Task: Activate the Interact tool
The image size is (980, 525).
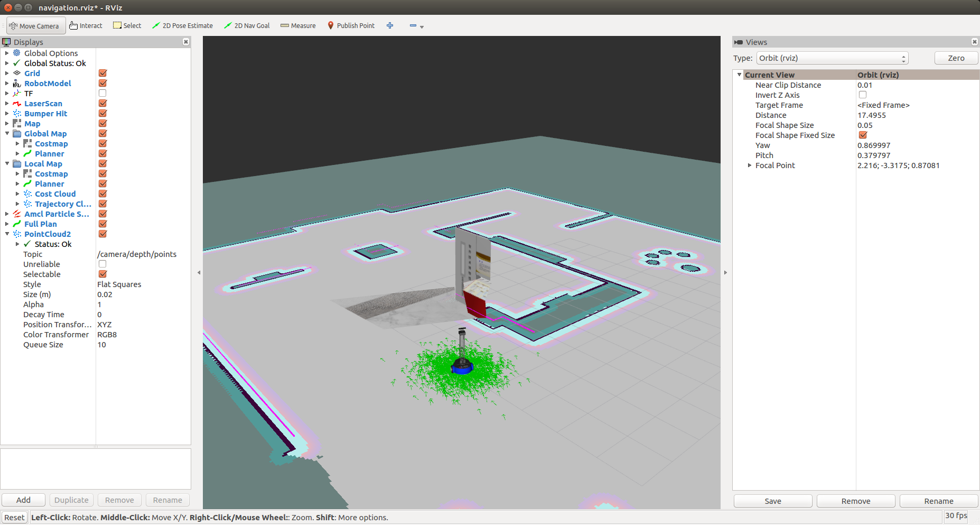Action: coord(86,26)
